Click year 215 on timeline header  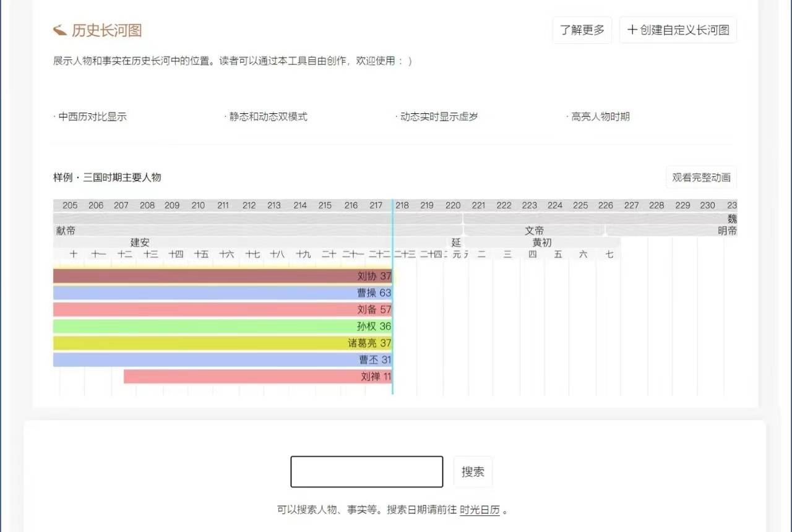click(x=325, y=205)
